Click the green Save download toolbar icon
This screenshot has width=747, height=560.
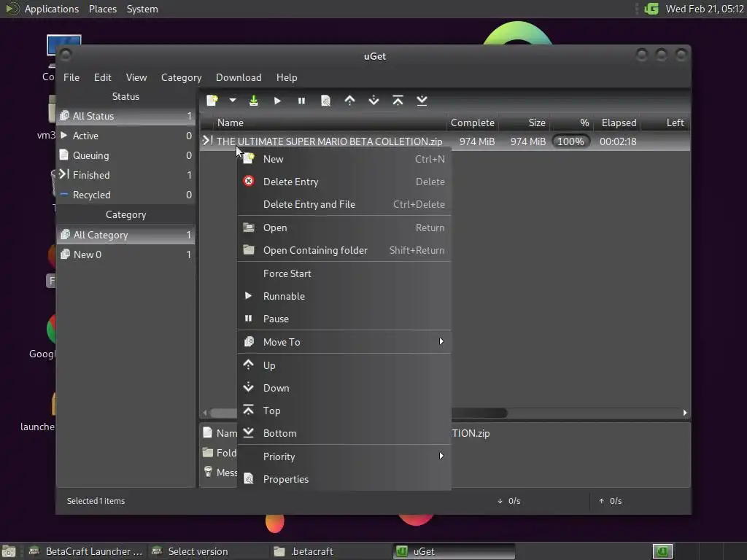click(253, 101)
